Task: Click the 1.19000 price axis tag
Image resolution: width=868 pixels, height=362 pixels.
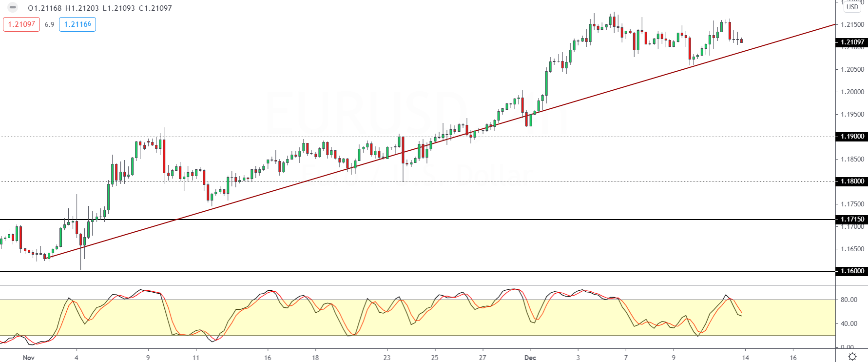Action: [851, 137]
